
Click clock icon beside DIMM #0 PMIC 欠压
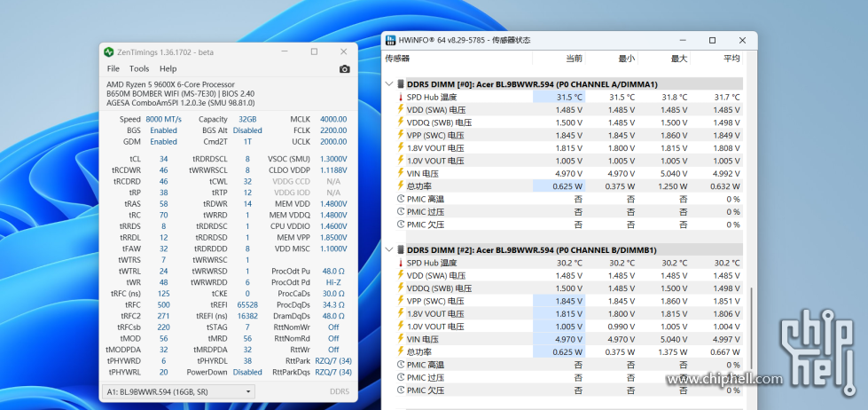coord(401,225)
